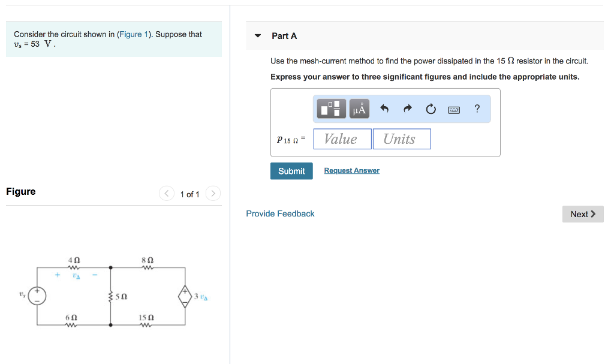
Task: Undo the last answer entry
Action: coord(384,109)
